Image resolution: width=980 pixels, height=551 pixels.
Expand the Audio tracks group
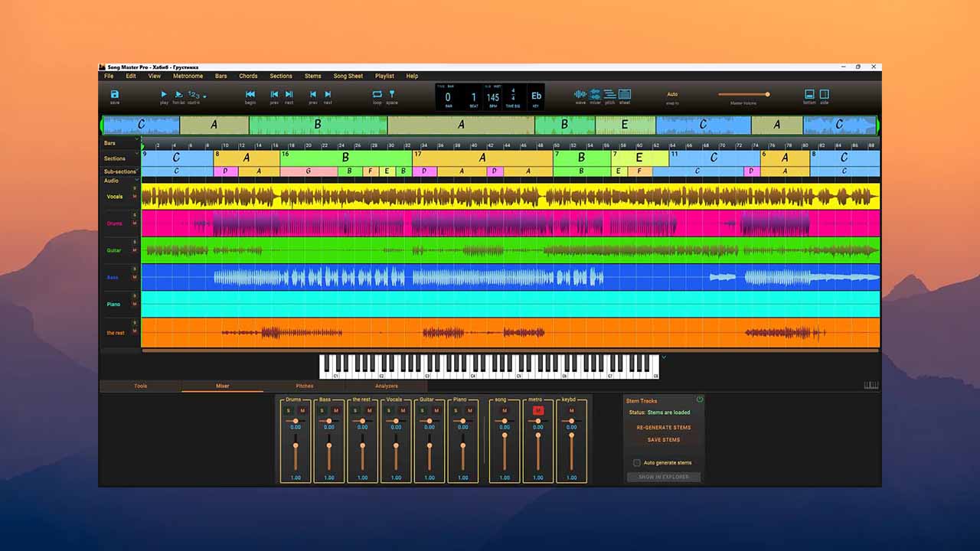tap(137, 179)
